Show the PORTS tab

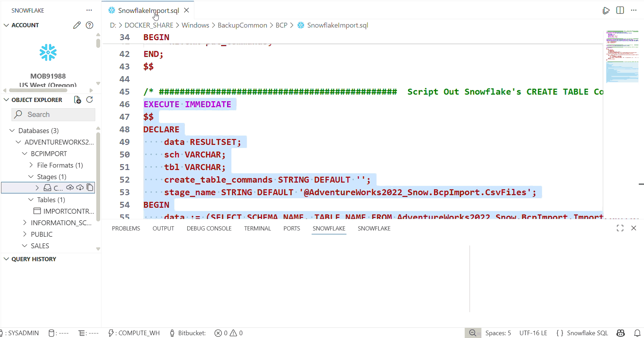point(292,228)
